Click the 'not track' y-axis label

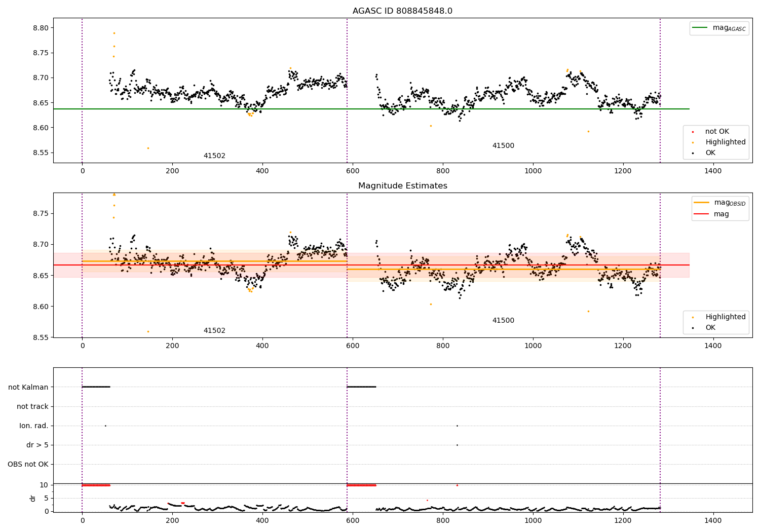[x=32, y=407]
